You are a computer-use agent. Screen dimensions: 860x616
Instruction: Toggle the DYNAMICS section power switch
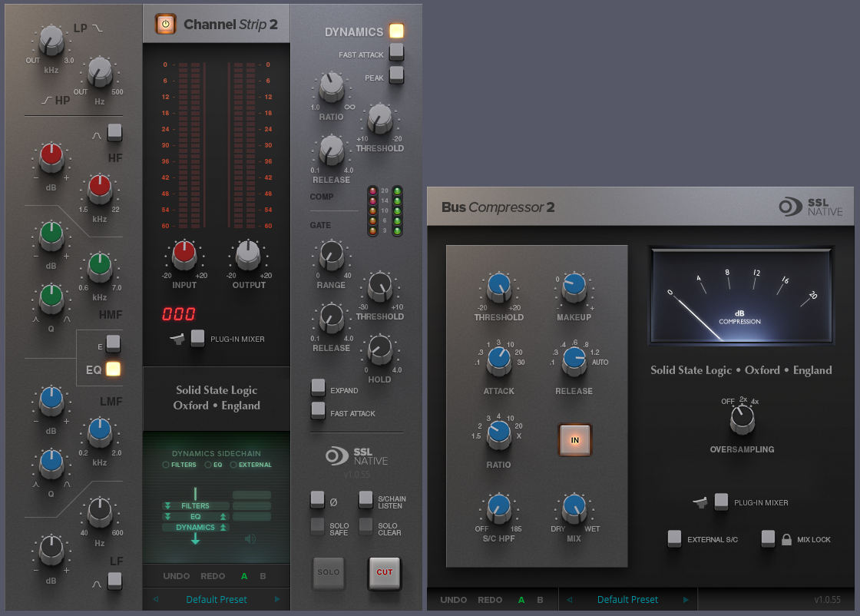click(396, 31)
